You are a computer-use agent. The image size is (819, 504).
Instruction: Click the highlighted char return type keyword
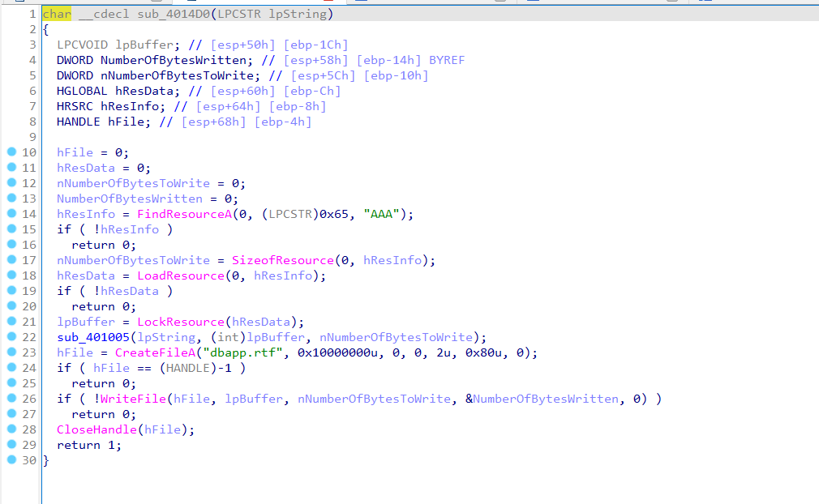pos(57,15)
